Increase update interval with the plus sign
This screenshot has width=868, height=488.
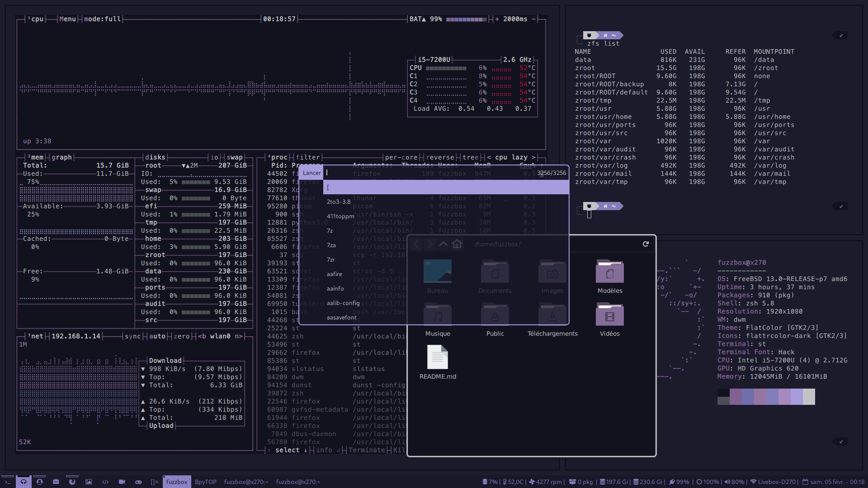(x=497, y=19)
